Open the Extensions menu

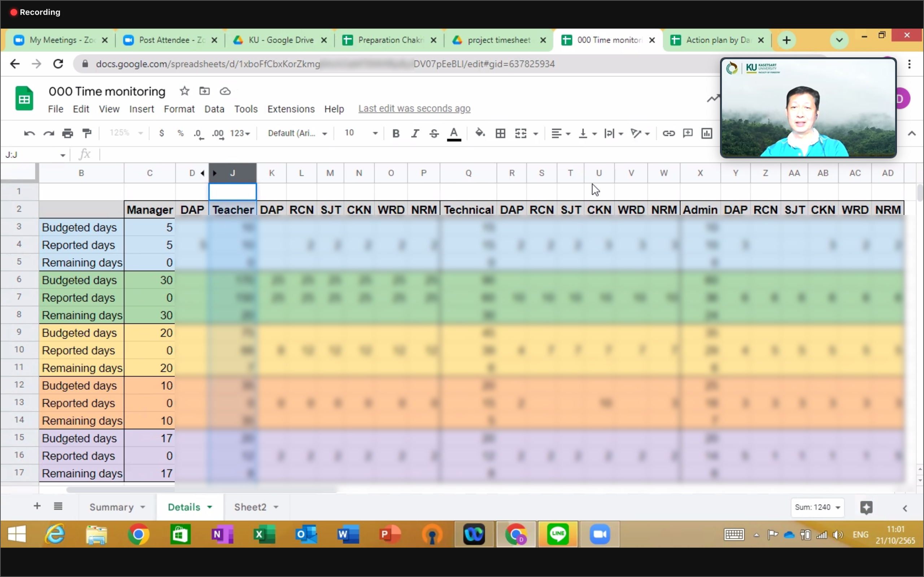point(291,109)
